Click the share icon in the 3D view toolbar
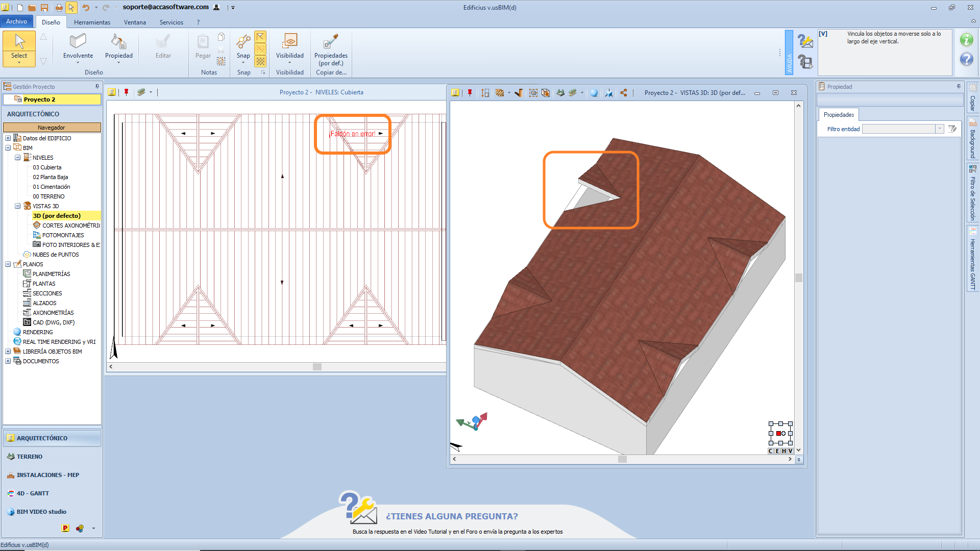Viewport: 980px width, 551px height. click(624, 93)
